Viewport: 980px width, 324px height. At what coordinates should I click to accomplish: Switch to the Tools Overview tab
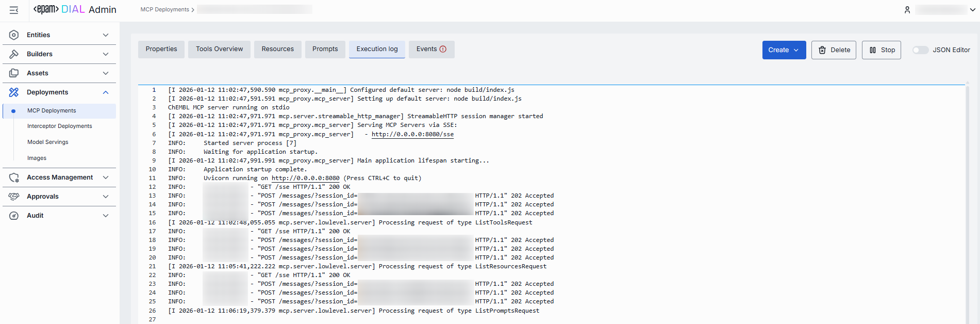pos(219,49)
